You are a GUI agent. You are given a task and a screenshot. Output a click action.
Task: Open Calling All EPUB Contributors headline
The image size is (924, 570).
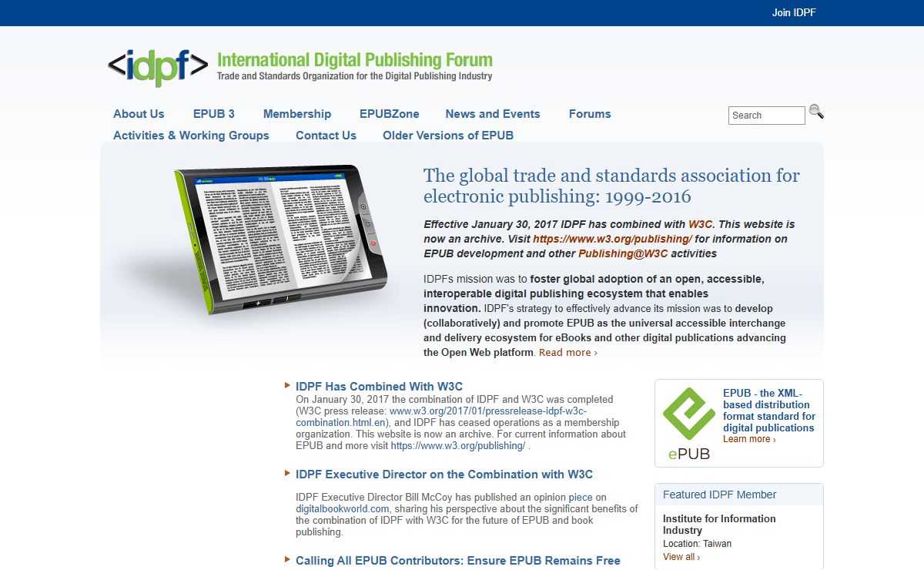point(457,561)
